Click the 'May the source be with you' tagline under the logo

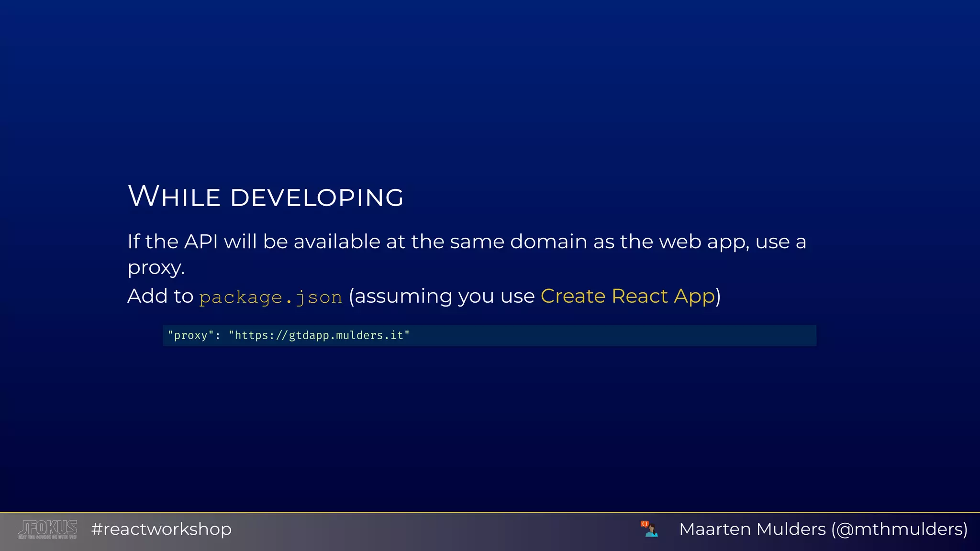point(47,537)
